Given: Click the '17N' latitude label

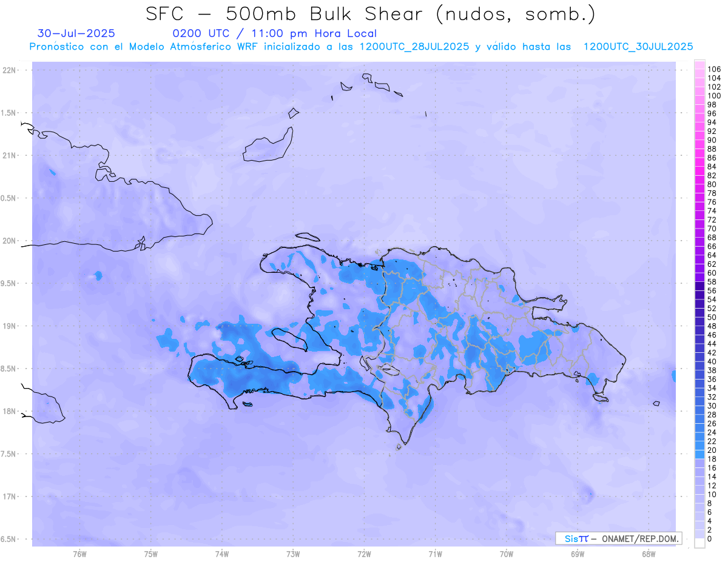Looking at the screenshot, I should (10, 497).
